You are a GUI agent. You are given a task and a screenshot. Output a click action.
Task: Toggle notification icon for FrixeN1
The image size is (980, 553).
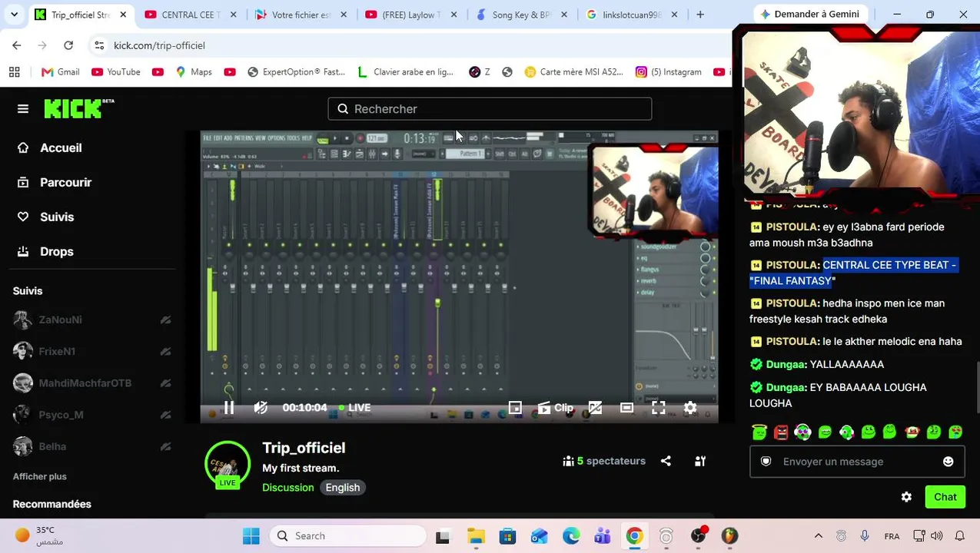tap(165, 351)
